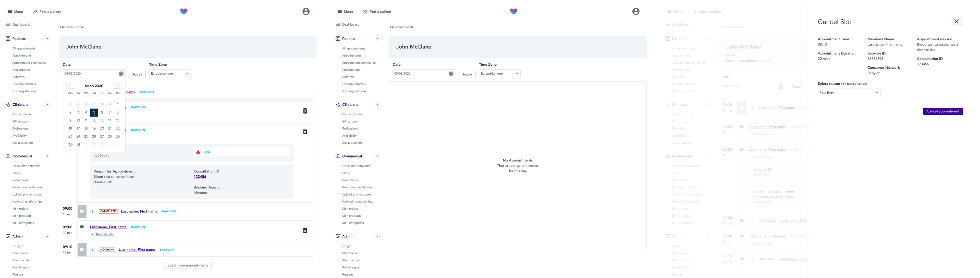Screen dimensions: 980x278
Task: Expand the NO SHOW appointment row arrow
Action: 92,249
